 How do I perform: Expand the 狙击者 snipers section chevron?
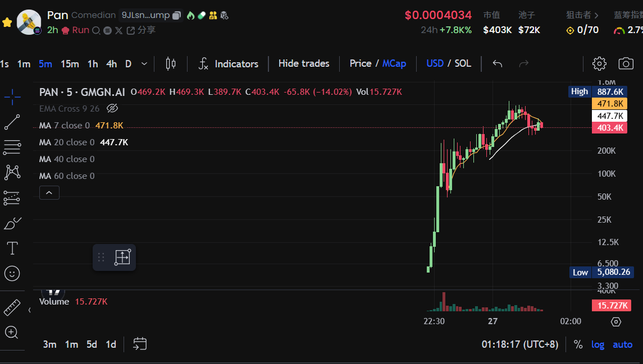tap(596, 15)
